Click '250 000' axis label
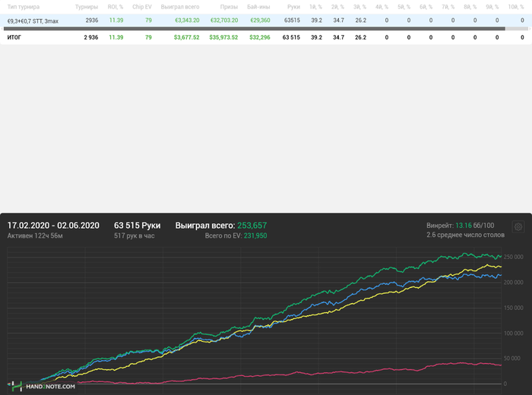The height and width of the screenshot is (395, 532). coord(513,257)
